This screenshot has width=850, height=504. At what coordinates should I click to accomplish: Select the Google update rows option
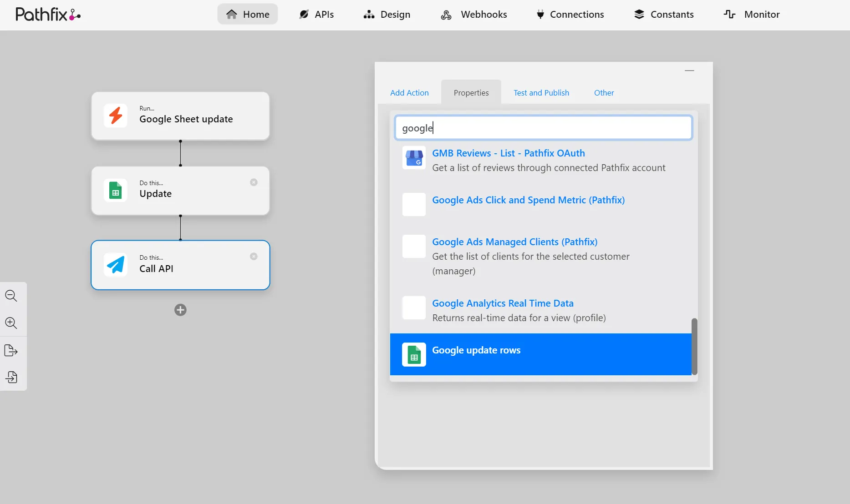(541, 354)
